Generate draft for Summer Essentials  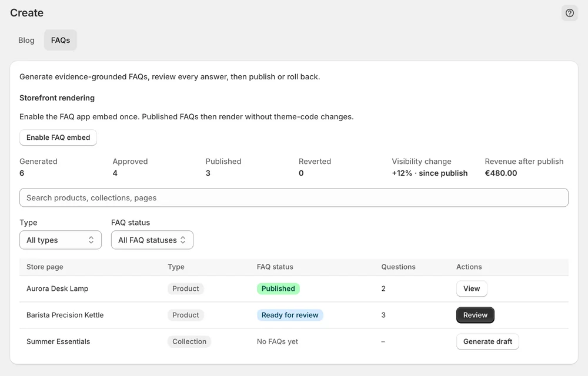tap(487, 341)
